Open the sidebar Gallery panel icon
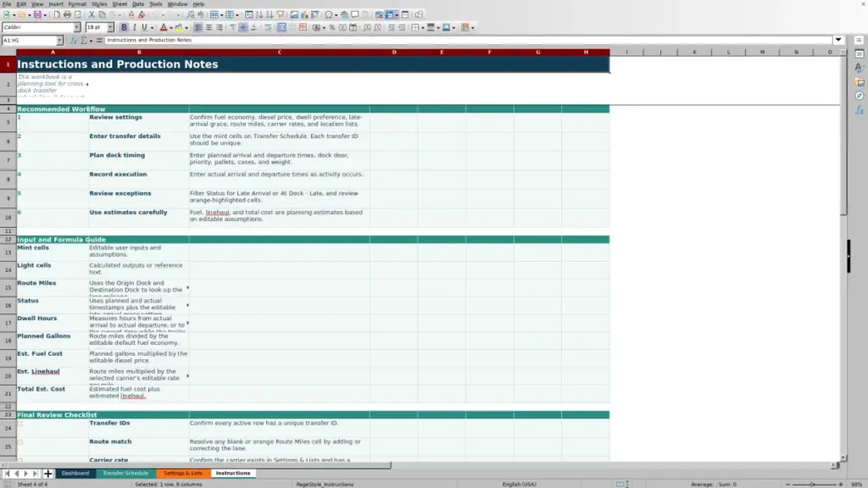868x488 pixels. 860,82
